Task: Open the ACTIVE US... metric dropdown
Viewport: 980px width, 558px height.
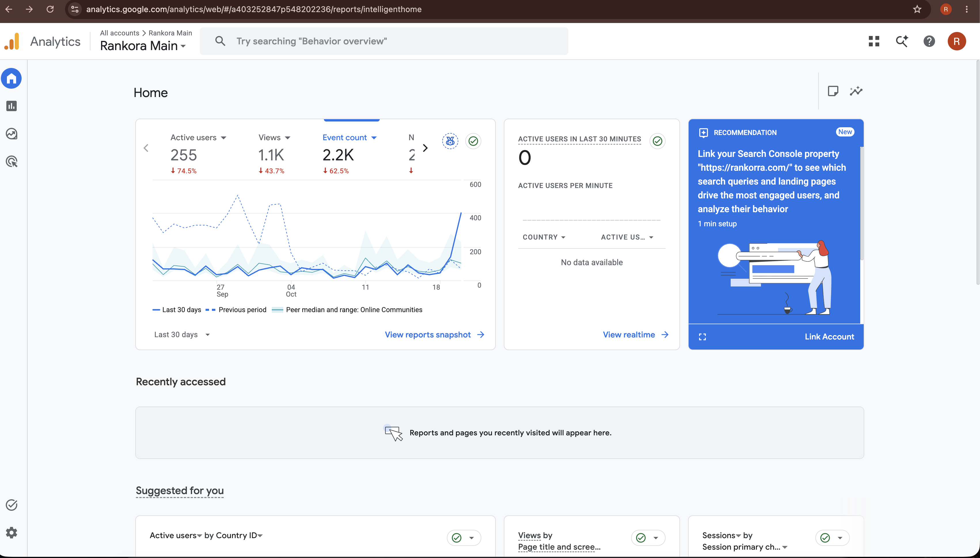Action: coord(627,237)
